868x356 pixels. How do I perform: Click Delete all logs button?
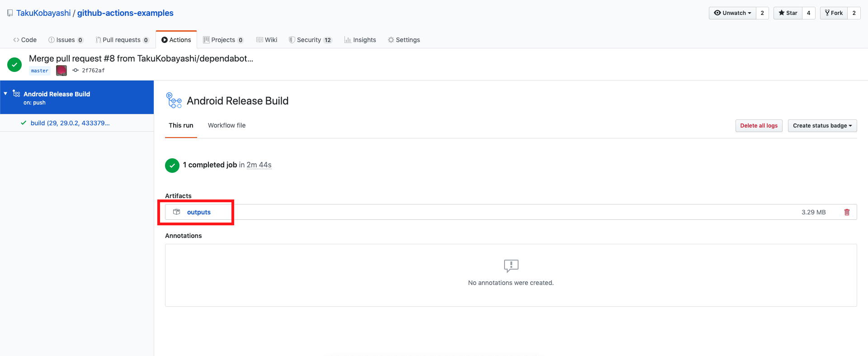[759, 126]
